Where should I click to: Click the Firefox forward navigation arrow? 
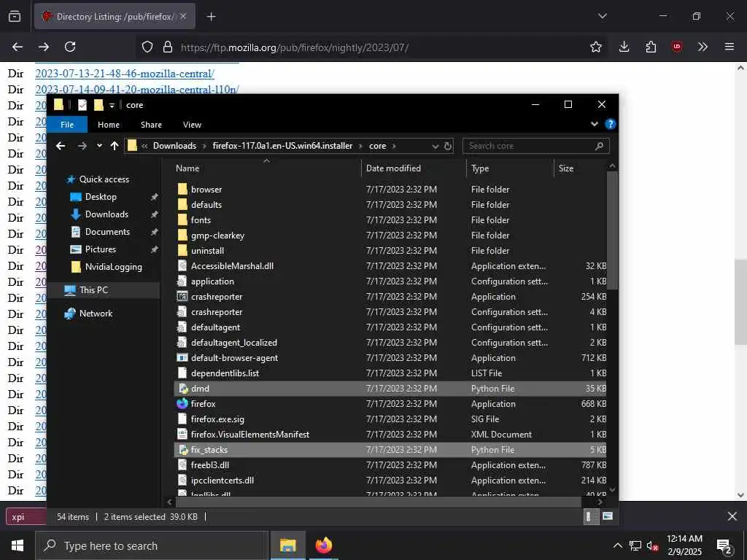tap(44, 47)
